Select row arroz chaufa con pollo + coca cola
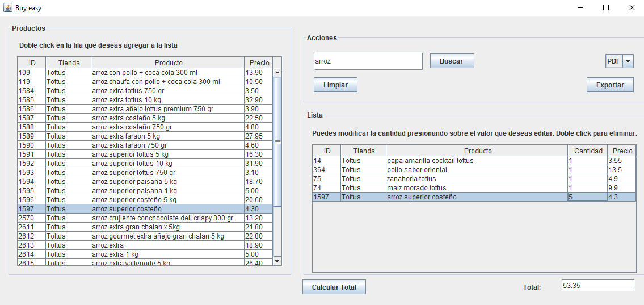The height and width of the screenshot is (305, 644). point(145,81)
